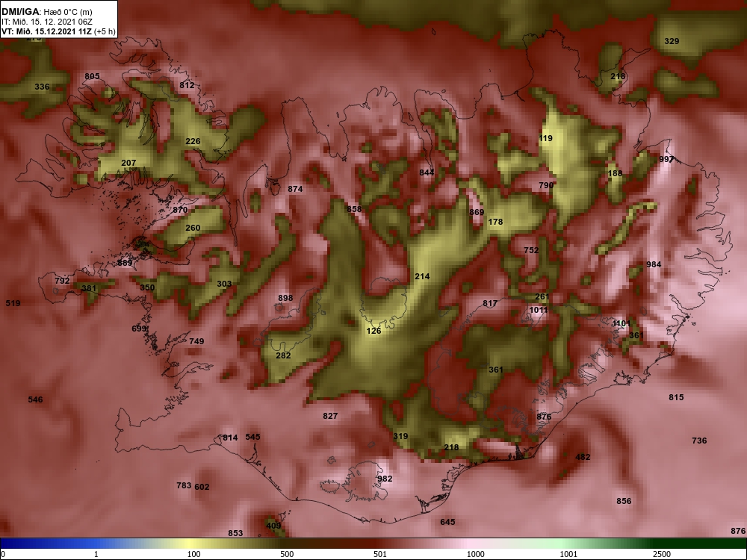Click the map value 736

pyautogui.click(x=699, y=441)
